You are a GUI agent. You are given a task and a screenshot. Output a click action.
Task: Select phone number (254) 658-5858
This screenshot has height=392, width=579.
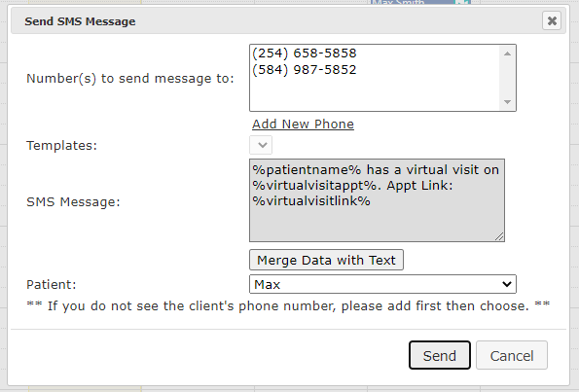(x=305, y=53)
